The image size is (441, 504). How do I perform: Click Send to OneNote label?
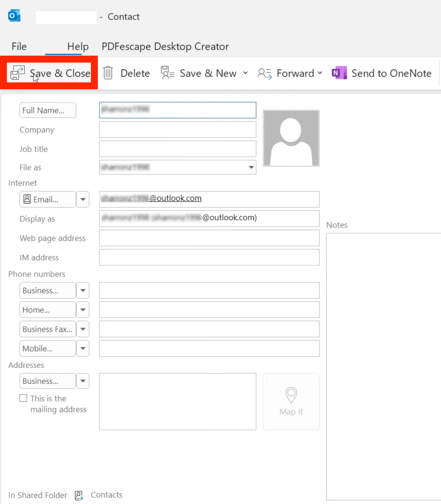coord(391,73)
